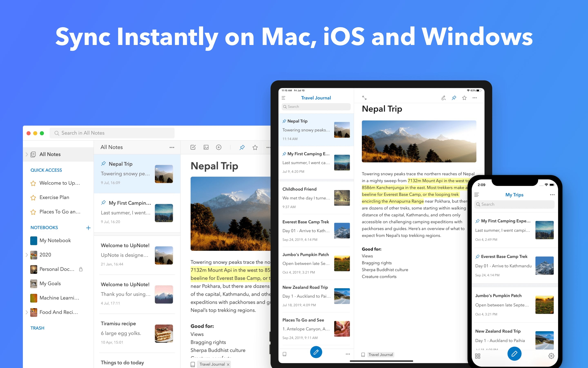Click the notebook icon at Mac editor bottom

coord(193,364)
